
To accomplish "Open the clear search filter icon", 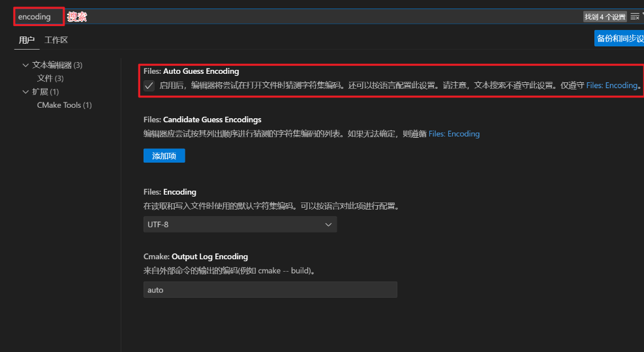I will point(635,16).
